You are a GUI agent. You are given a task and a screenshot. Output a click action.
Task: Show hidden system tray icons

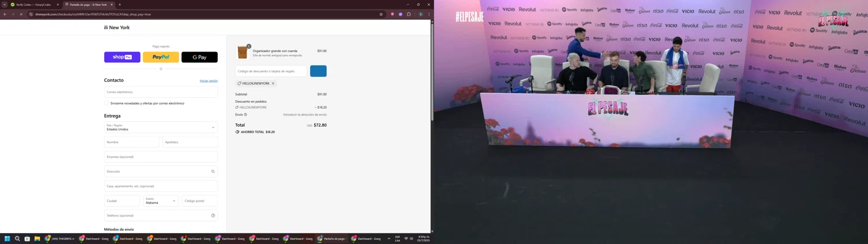[x=389, y=238]
